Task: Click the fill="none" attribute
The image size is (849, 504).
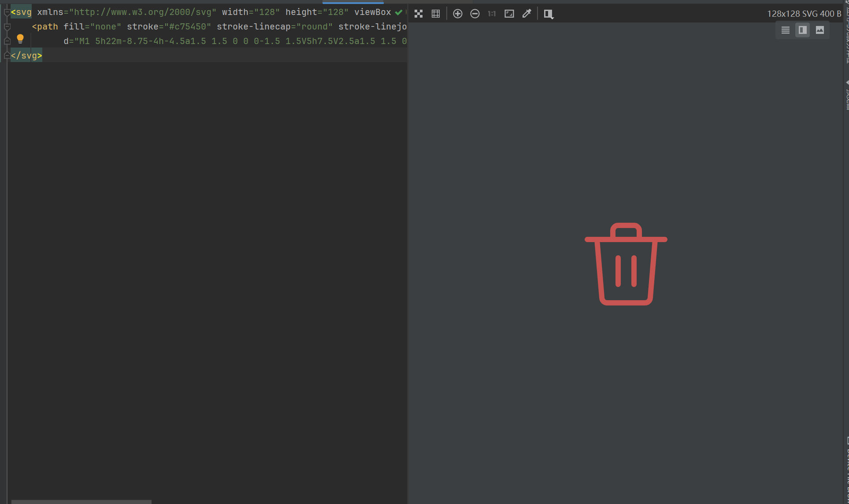Action: click(x=93, y=27)
